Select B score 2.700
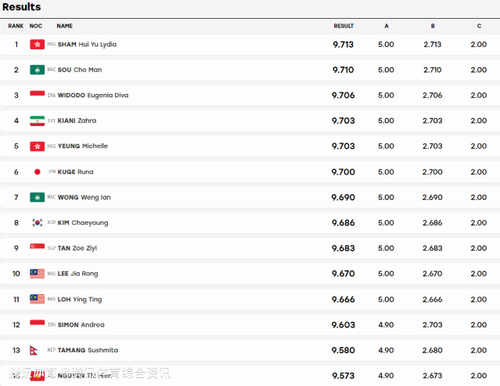 click(x=433, y=172)
